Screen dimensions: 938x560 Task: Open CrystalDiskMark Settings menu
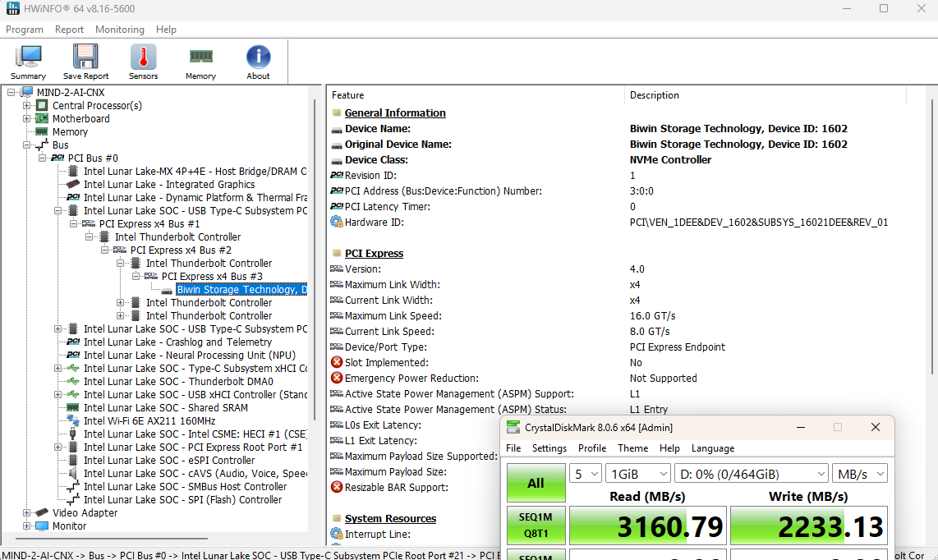549,448
